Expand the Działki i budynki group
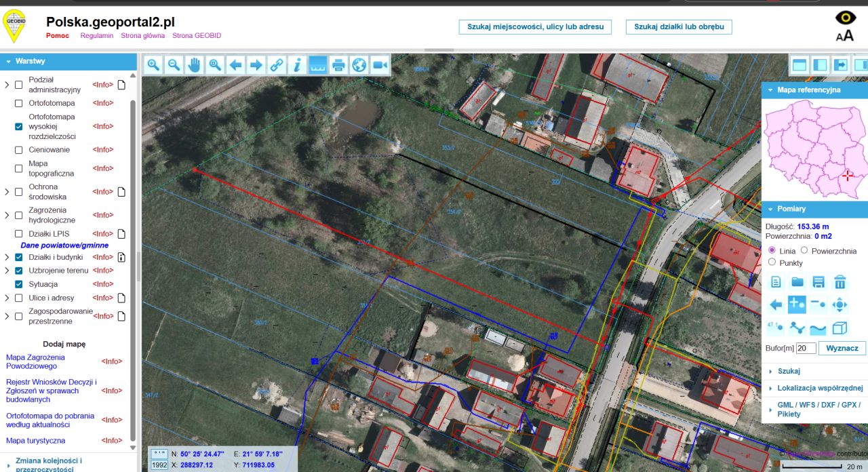868x472 pixels. coord(7,258)
